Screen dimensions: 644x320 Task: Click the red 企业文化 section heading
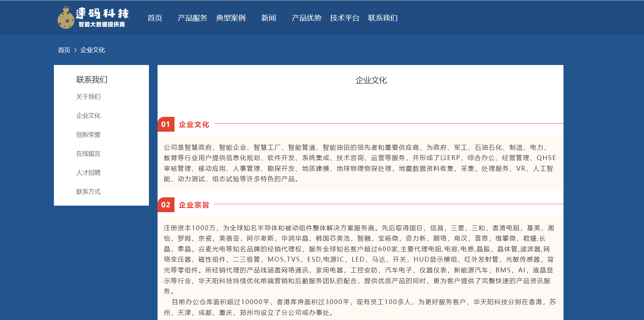194,124
